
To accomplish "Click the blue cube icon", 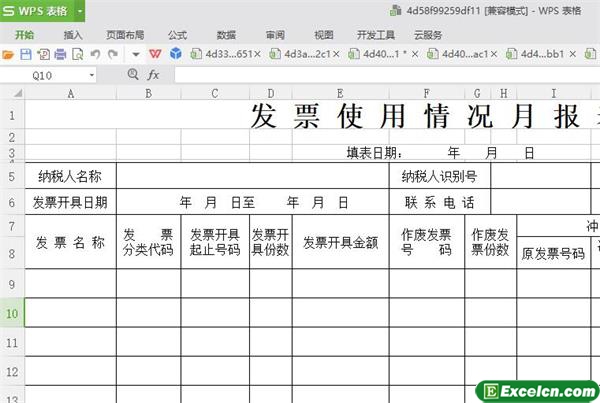I will [175, 53].
